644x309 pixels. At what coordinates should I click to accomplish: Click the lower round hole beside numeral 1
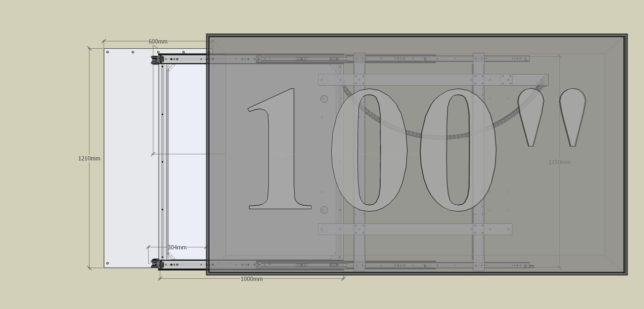coord(324,210)
